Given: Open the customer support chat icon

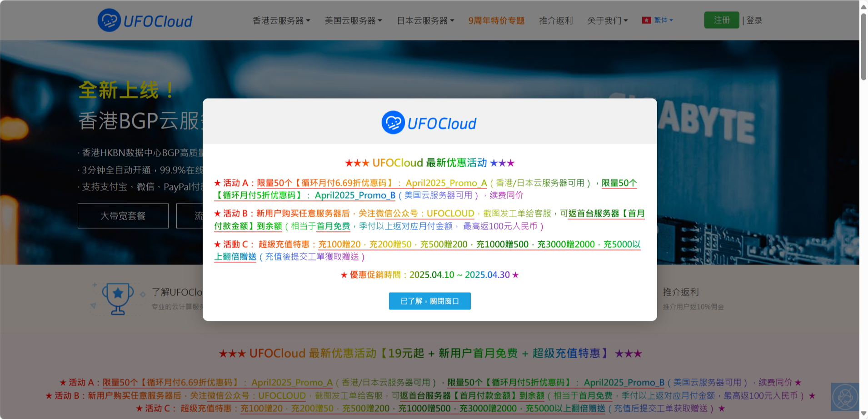Looking at the screenshot, I should coord(844,397).
